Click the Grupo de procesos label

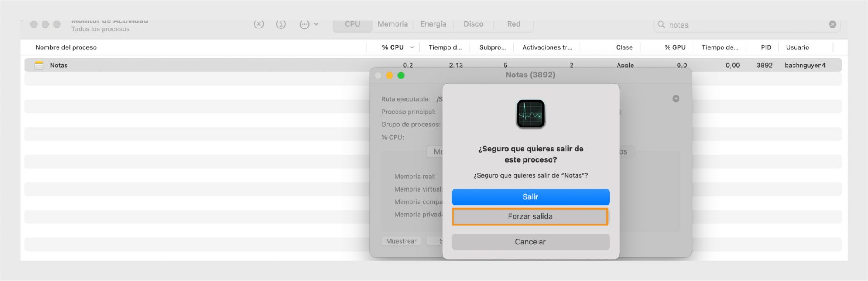pyautogui.click(x=410, y=125)
